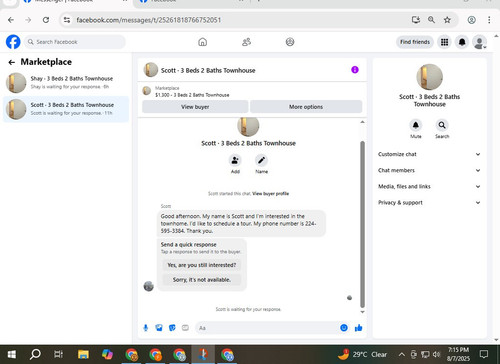Click the voice clip microphone icon
500x364 pixels.
click(x=146, y=328)
